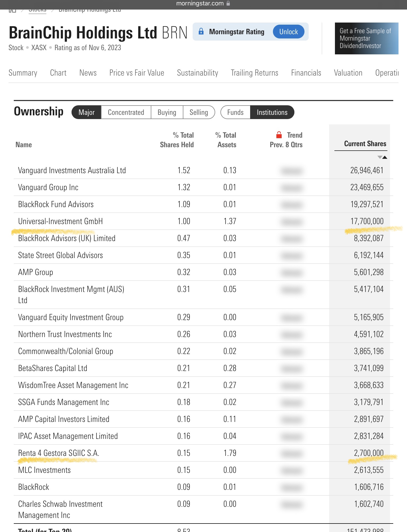Image resolution: width=407 pixels, height=532 pixels.
Task: Click the sort arrows under Current Shares
Action: coord(382,157)
